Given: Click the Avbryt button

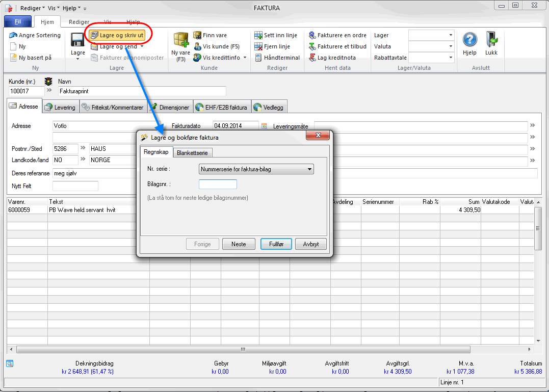Looking at the screenshot, I should point(310,244).
